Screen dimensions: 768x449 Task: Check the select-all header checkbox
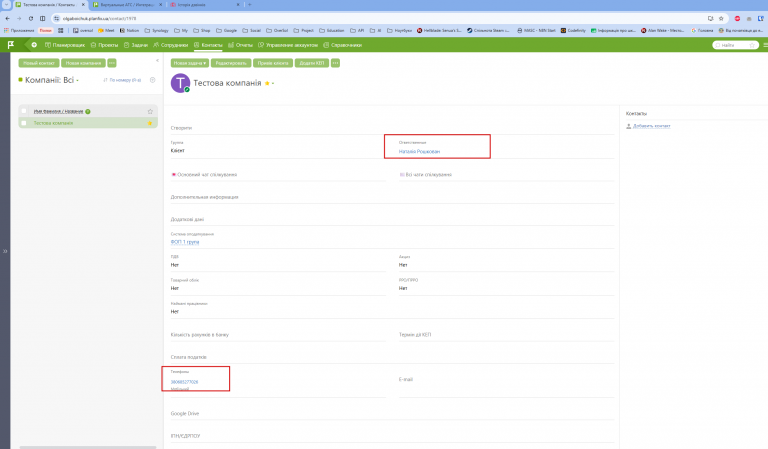[x=24, y=111]
